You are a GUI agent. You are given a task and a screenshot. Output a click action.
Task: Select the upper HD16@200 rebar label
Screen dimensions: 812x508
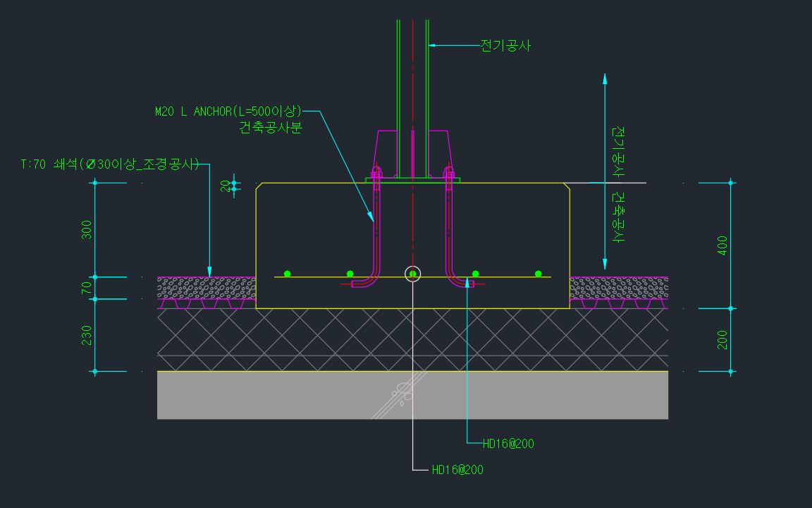pyautogui.click(x=508, y=444)
